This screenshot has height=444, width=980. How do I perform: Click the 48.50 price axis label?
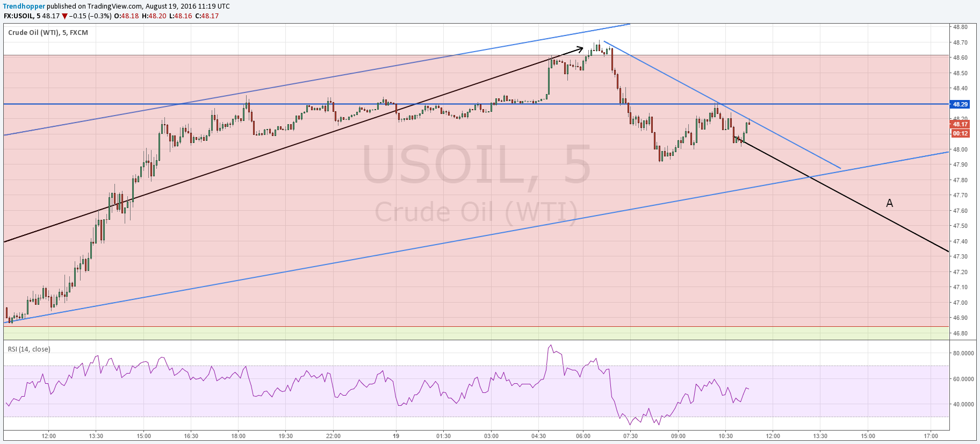click(960, 73)
